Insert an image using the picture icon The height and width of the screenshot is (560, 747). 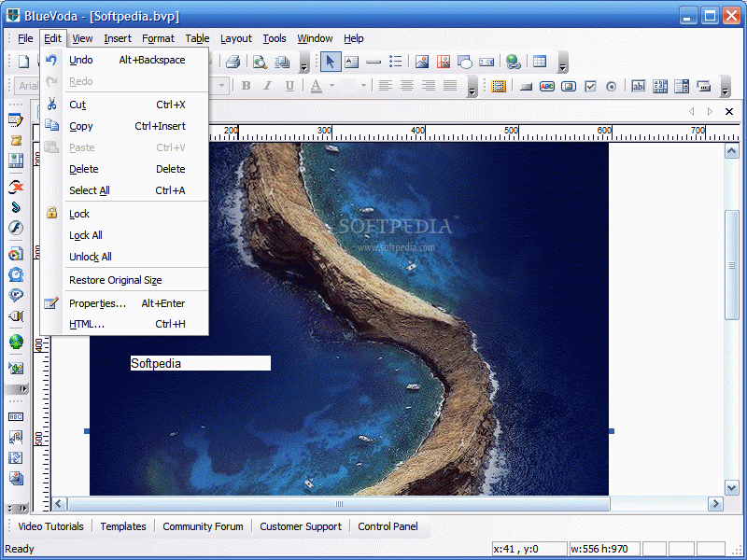tap(422, 62)
